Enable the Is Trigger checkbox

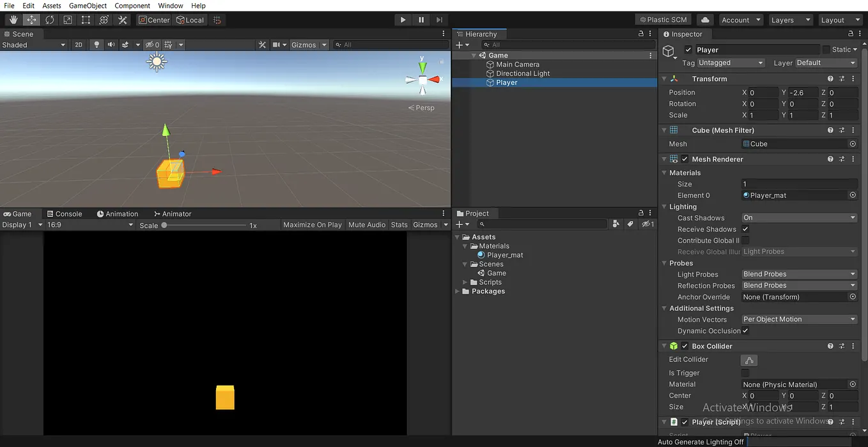pos(744,372)
